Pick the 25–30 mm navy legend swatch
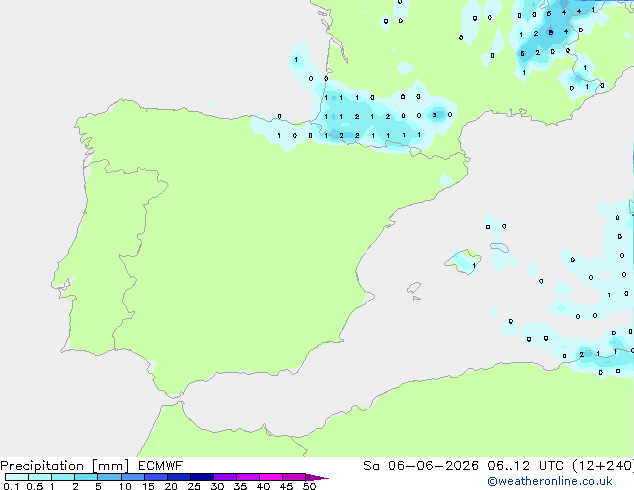Viewport: 634px width, 490px height. tap(202, 477)
